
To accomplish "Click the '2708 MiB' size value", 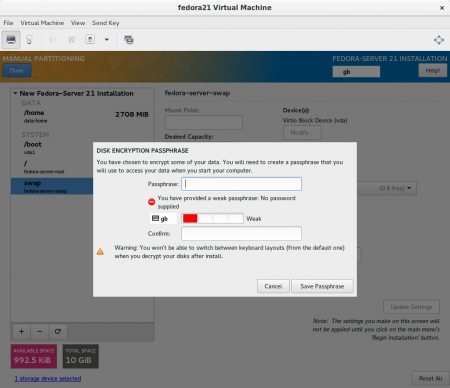I will (x=132, y=114).
